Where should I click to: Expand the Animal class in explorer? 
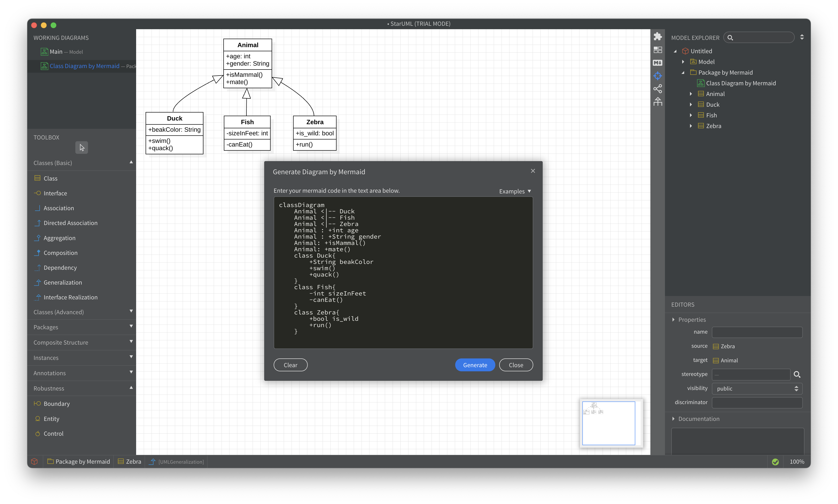(691, 94)
